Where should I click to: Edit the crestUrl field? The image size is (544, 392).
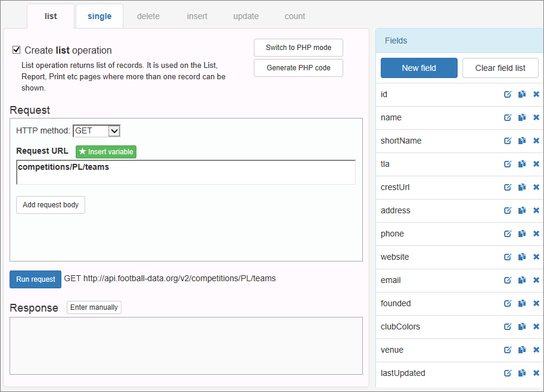pyautogui.click(x=508, y=187)
